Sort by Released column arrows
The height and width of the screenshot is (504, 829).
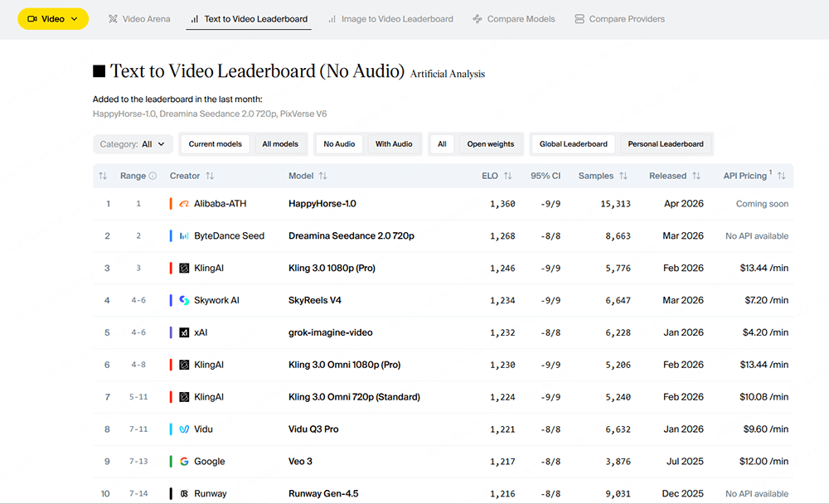click(696, 176)
